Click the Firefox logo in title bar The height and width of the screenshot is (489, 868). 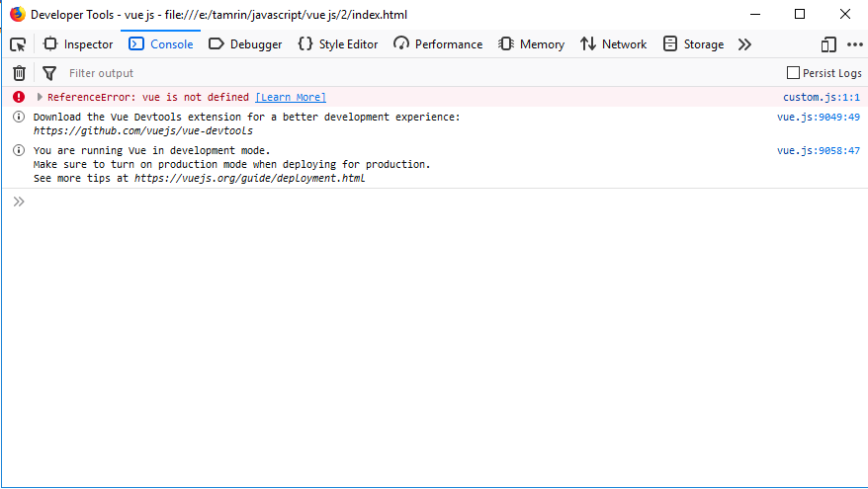point(17,15)
